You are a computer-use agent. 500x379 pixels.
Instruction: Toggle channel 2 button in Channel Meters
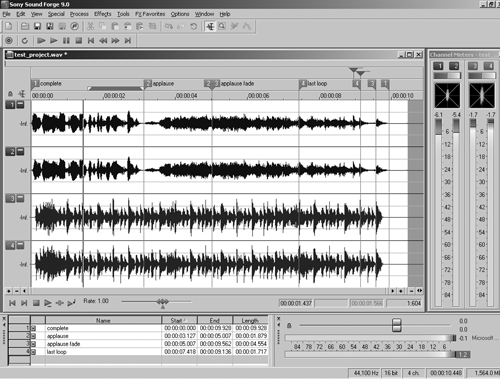point(454,66)
